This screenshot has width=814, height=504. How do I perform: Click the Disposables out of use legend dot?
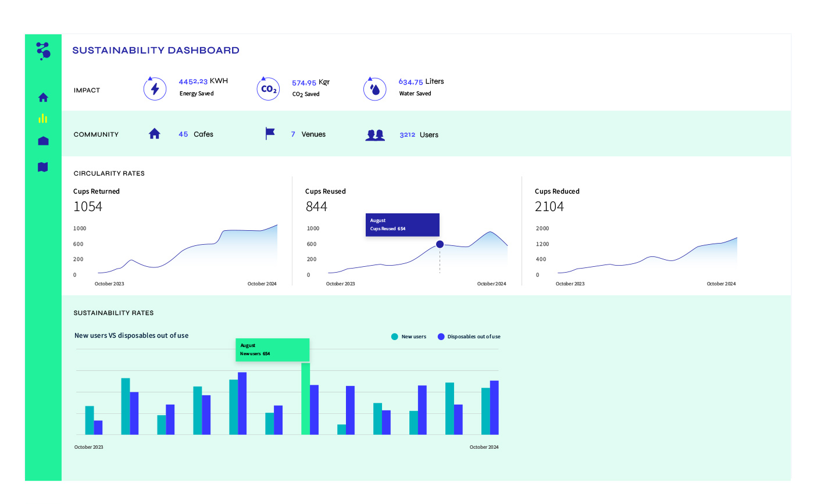click(441, 337)
